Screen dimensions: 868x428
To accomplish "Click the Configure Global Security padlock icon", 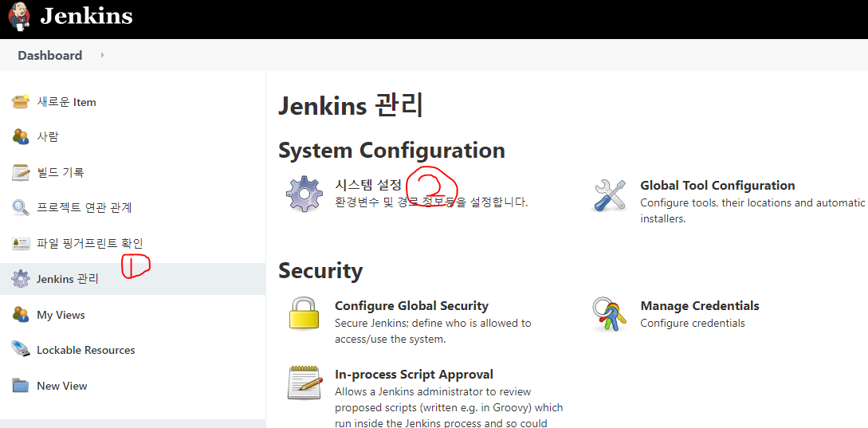I will tap(304, 313).
